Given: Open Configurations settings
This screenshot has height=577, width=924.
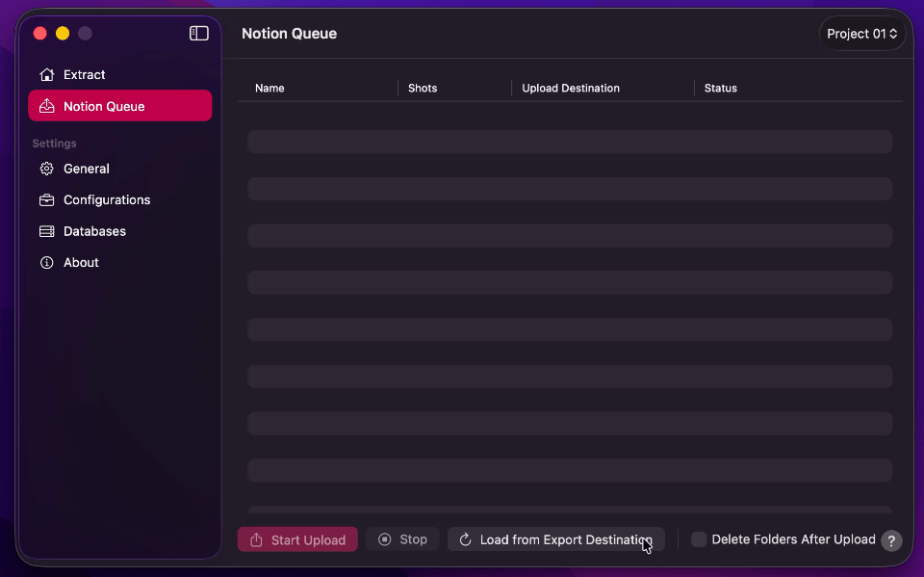Looking at the screenshot, I should (119, 200).
